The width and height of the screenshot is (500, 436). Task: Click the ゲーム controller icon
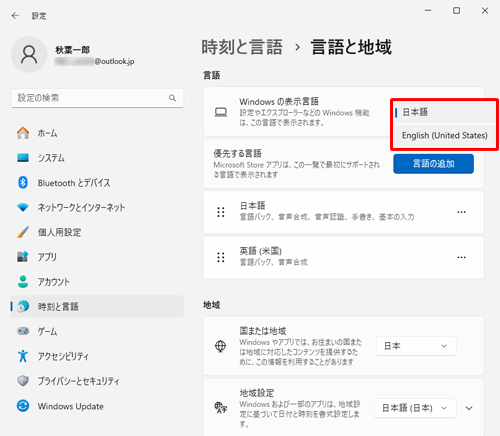[x=23, y=331]
